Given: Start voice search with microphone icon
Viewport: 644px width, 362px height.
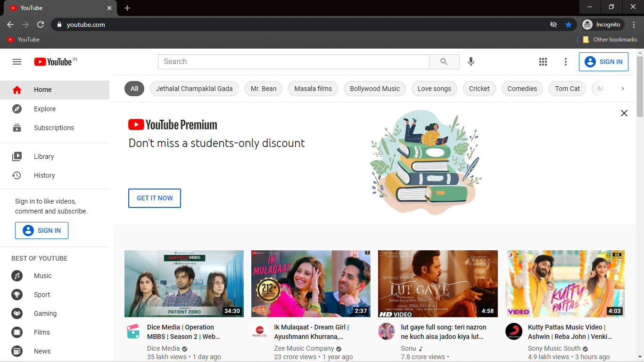Looking at the screenshot, I should pyautogui.click(x=471, y=62).
